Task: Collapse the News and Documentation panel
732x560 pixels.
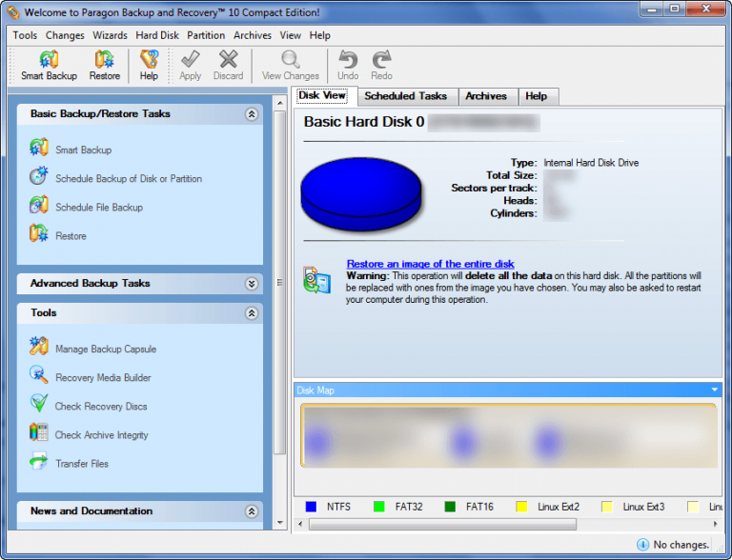Action: click(x=252, y=511)
